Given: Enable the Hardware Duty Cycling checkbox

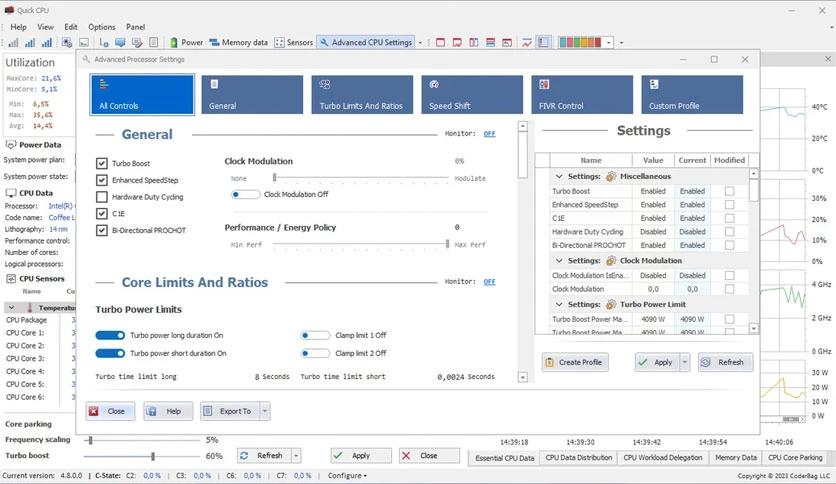Looking at the screenshot, I should coord(102,197).
